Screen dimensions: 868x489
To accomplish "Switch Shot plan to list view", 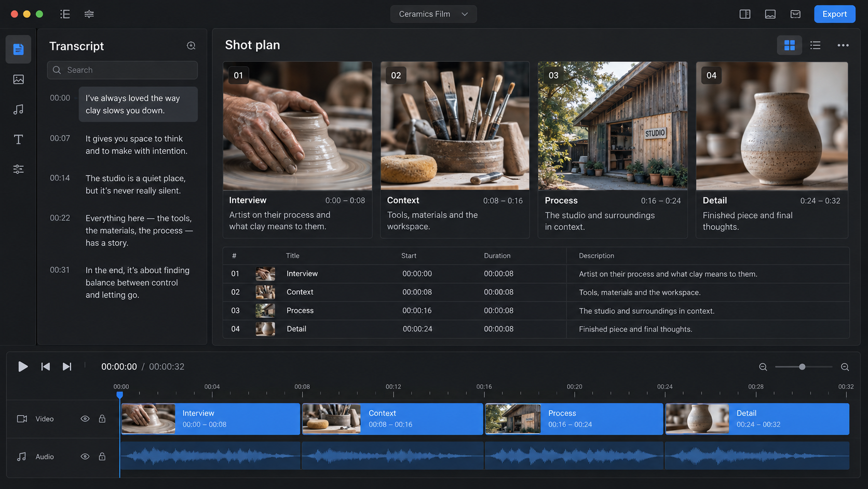I will (816, 45).
